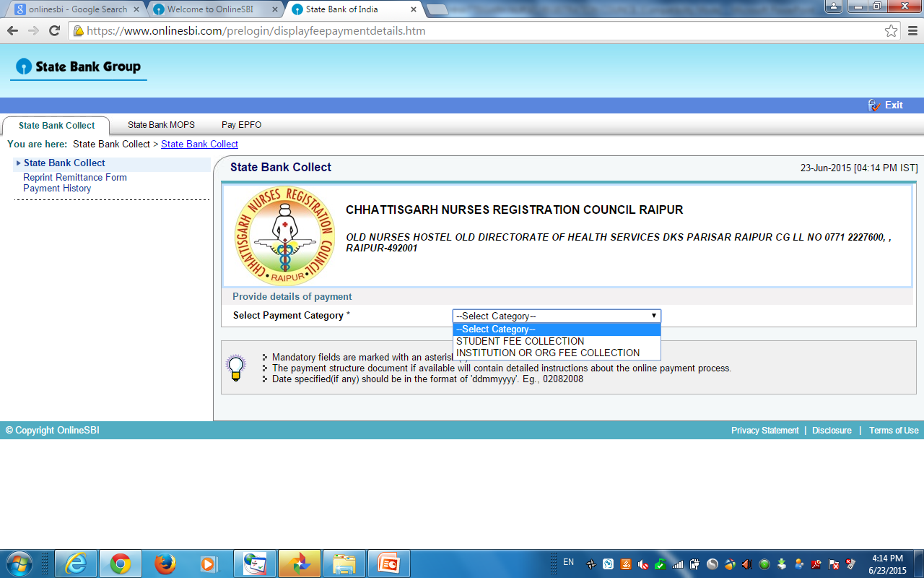Viewport: 924px width, 578px height.
Task: Click the EN language indicator
Action: (568, 562)
